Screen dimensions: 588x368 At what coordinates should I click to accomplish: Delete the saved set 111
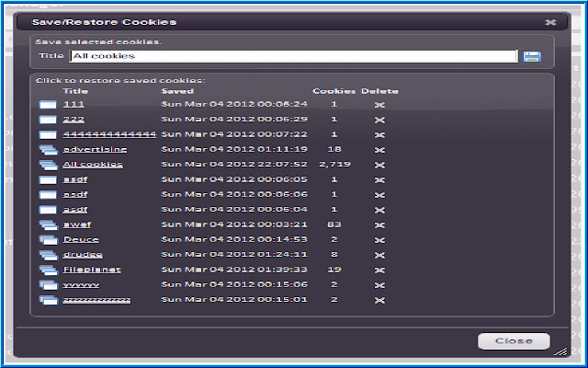pyautogui.click(x=379, y=105)
